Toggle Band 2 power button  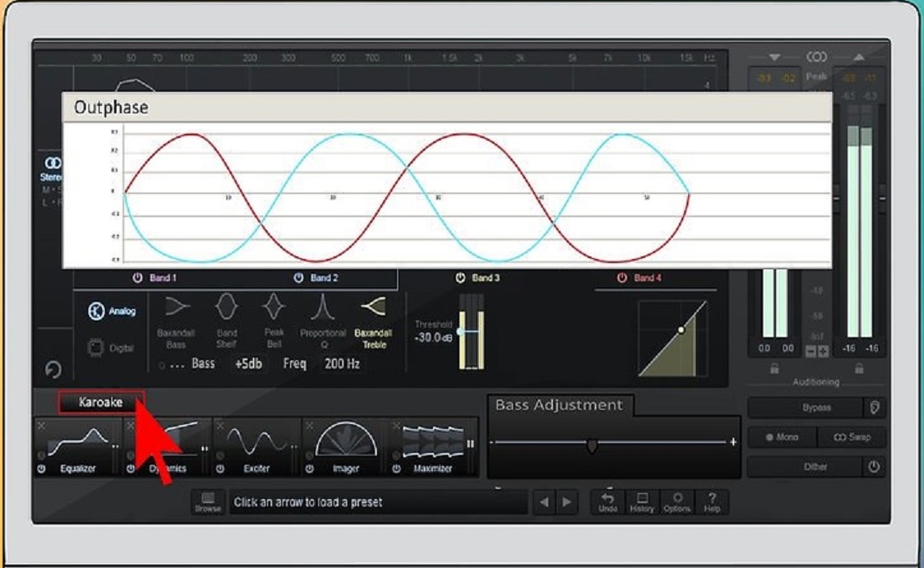tap(299, 278)
